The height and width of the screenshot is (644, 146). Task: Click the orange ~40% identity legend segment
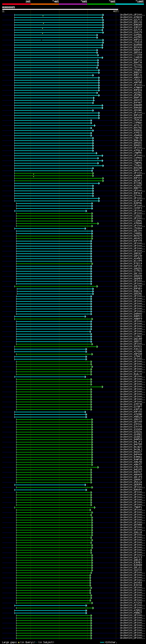click(45, 4)
